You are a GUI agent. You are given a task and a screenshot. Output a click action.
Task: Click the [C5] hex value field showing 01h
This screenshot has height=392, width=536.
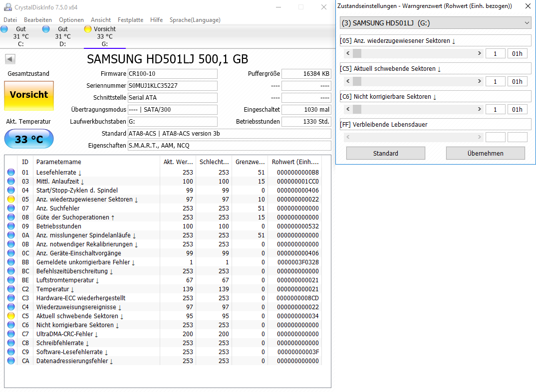pyautogui.click(x=517, y=82)
